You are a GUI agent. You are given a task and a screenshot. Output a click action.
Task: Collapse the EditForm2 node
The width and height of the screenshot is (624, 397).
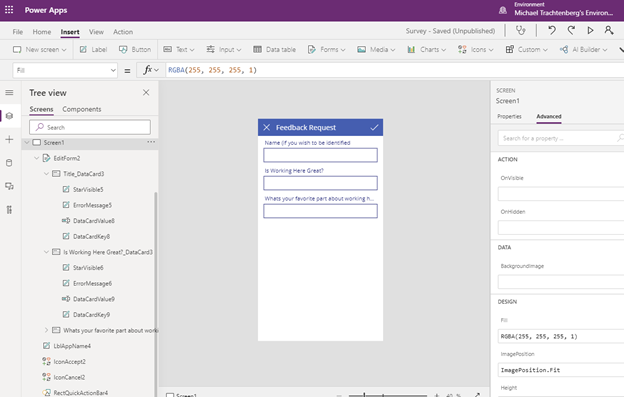(37, 158)
